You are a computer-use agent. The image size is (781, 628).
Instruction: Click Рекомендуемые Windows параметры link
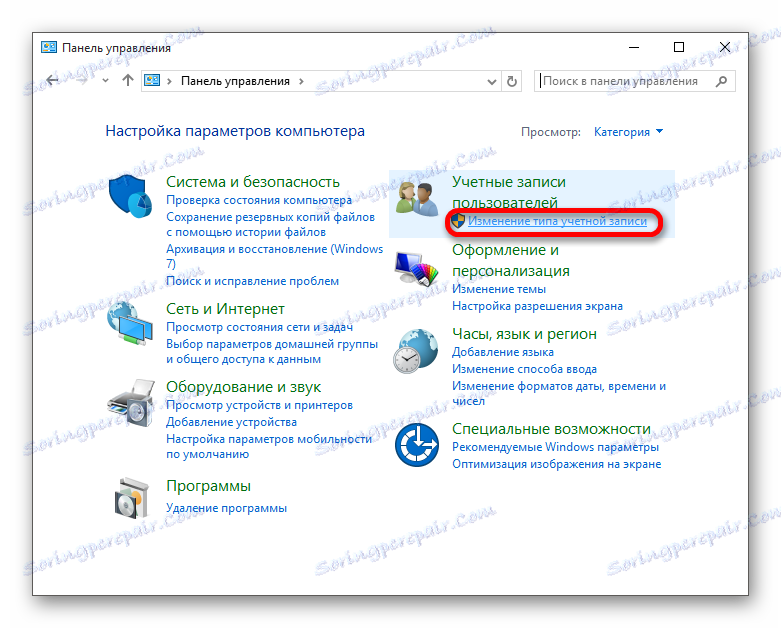tap(555, 447)
